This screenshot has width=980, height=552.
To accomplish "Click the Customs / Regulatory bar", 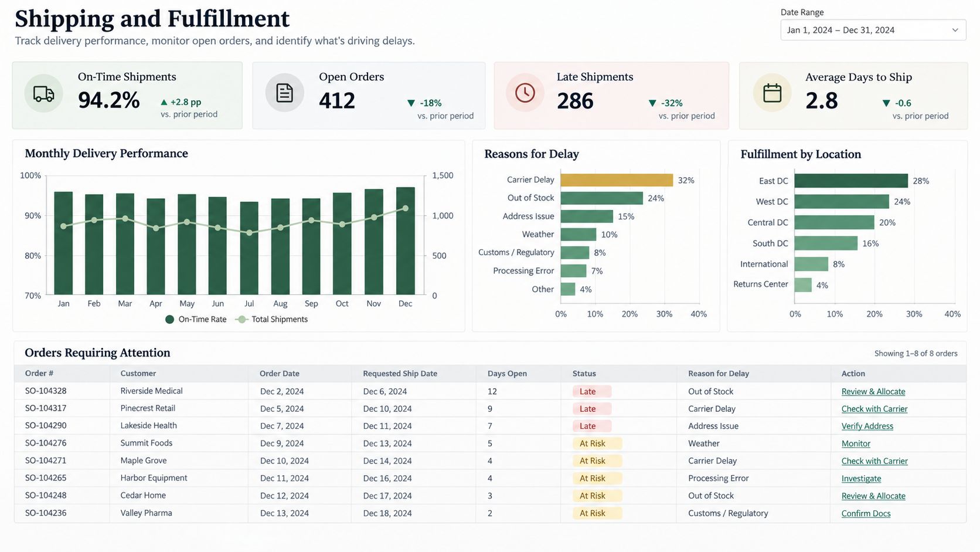I will point(575,253).
